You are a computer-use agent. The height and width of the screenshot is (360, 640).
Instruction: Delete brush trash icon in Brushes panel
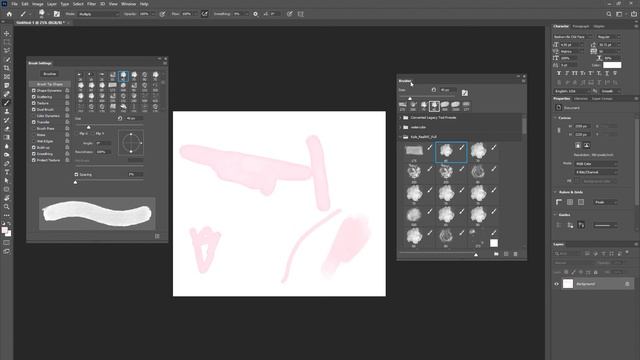pos(516,254)
